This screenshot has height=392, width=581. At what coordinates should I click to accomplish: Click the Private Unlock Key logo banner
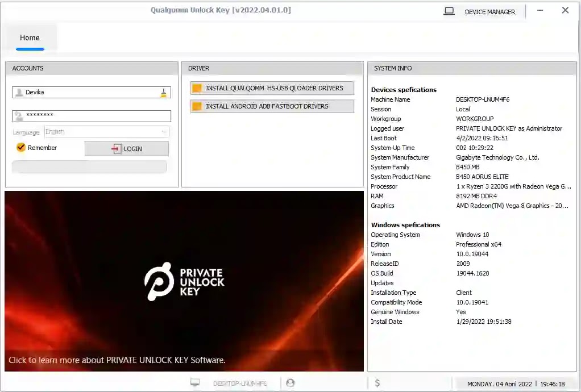click(184, 281)
